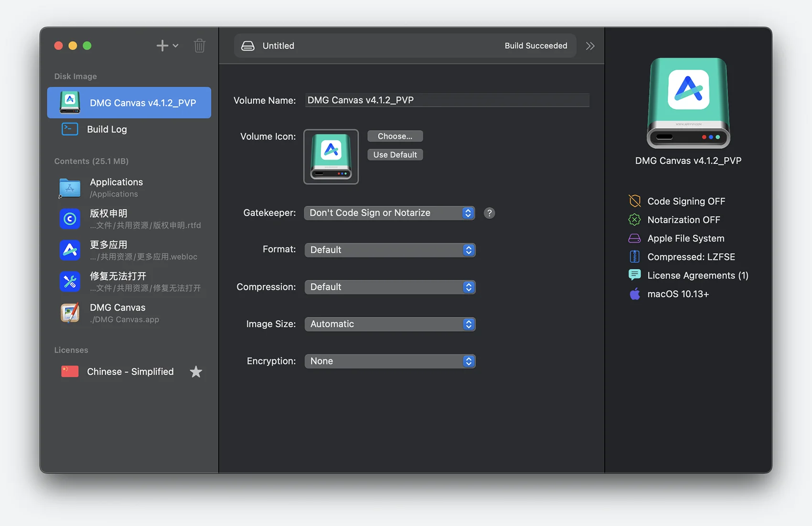Click the Chinese flag license icon
The width and height of the screenshot is (812, 526).
coord(70,371)
